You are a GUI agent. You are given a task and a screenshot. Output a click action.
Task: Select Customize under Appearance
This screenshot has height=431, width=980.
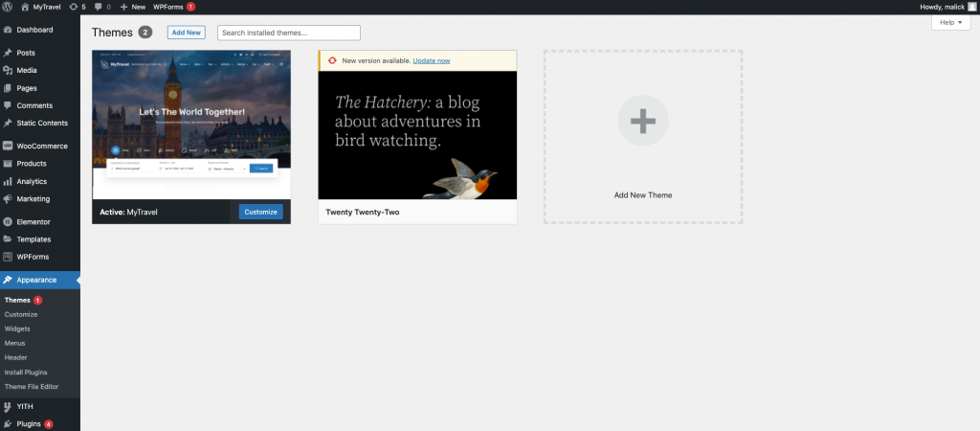(x=21, y=315)
